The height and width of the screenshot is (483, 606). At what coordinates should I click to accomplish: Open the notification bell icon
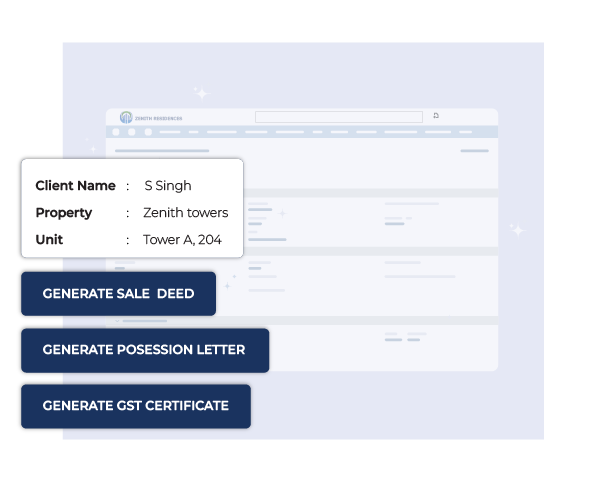(436, 116)
